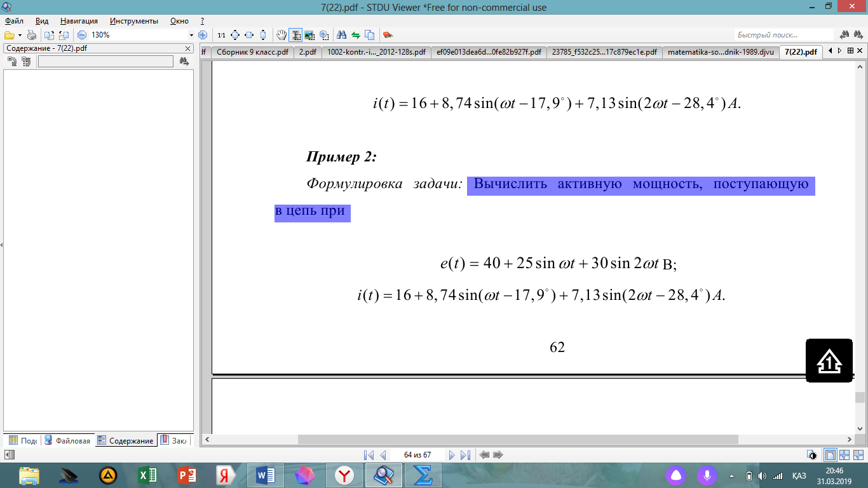The width and height of the screenshot is (868, 488).
Task: Activate the Select Text tool
Action: click(295, 35)
